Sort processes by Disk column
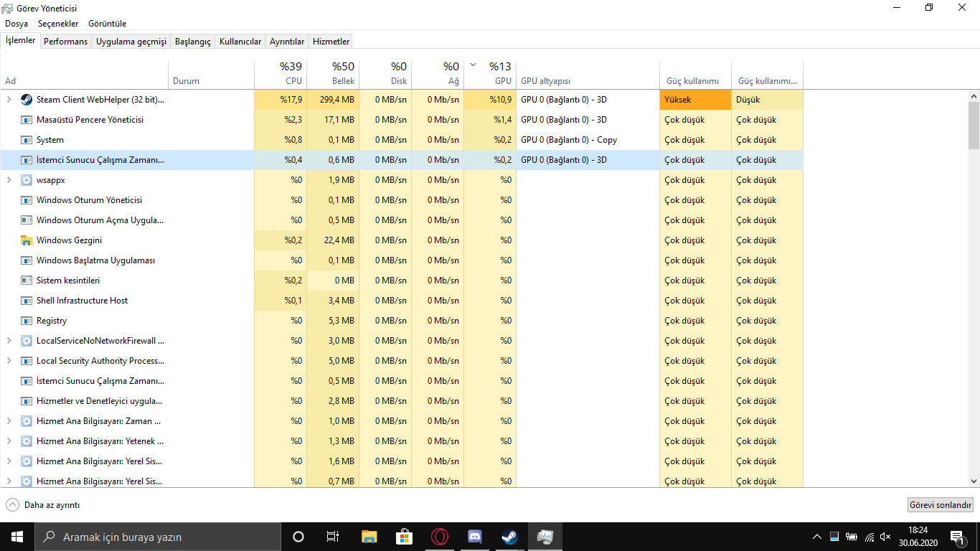Screen dimensions: 980x551 click(385, 73)
